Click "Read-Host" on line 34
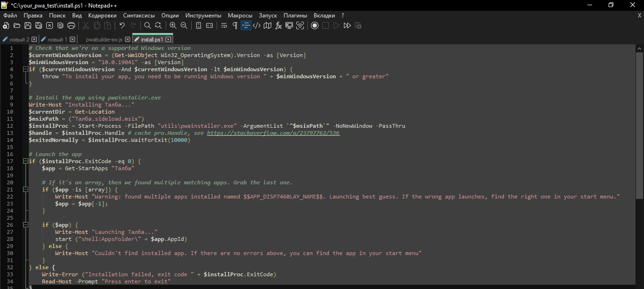The width and height of the screenshot is (644, 289). [x=57, y=281]
